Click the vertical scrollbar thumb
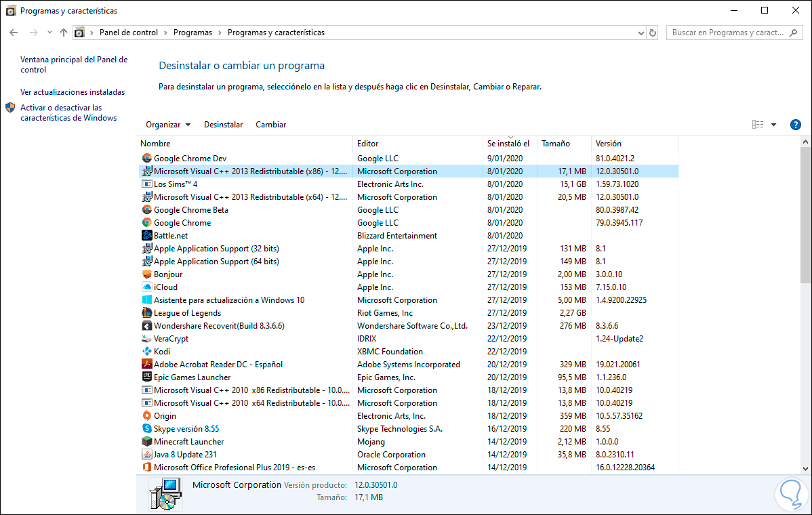This screenshot has height=515, width=812. point(805,215)
